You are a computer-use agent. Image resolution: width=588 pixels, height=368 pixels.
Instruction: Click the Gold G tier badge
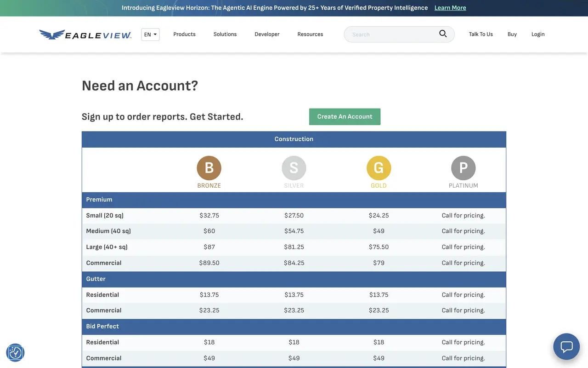pyautogui.click(x=379, y=168)
